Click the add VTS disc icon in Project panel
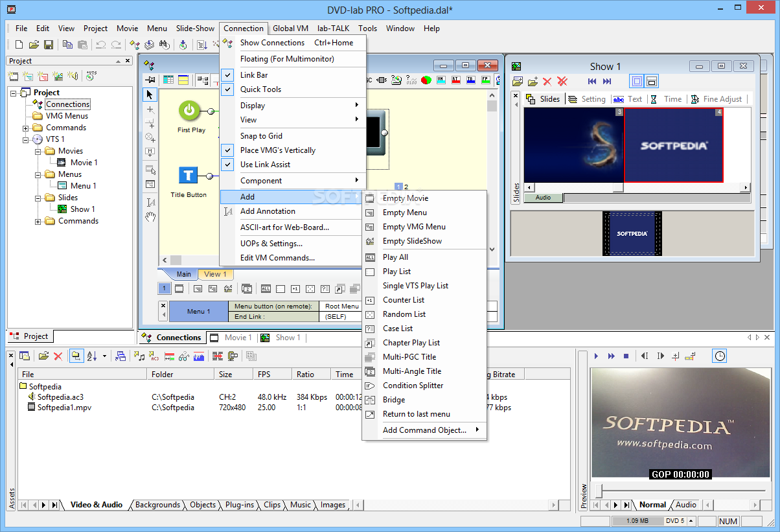The height and width of the screenshot is (532, 780). [91, 76]
